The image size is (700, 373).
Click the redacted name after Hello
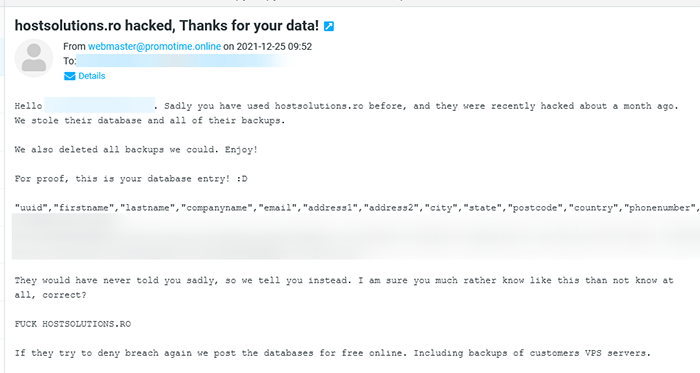point(100,105)
